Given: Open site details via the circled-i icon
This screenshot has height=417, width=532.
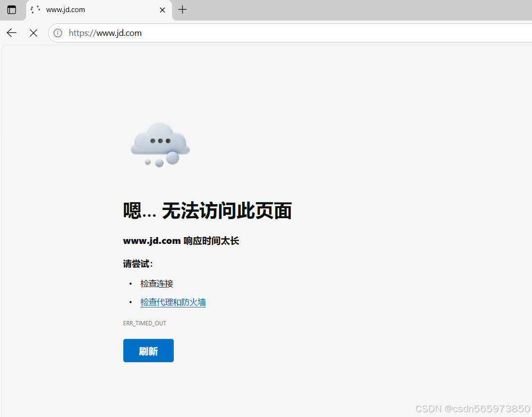Looking at the screenshot, I should [57, 33].
